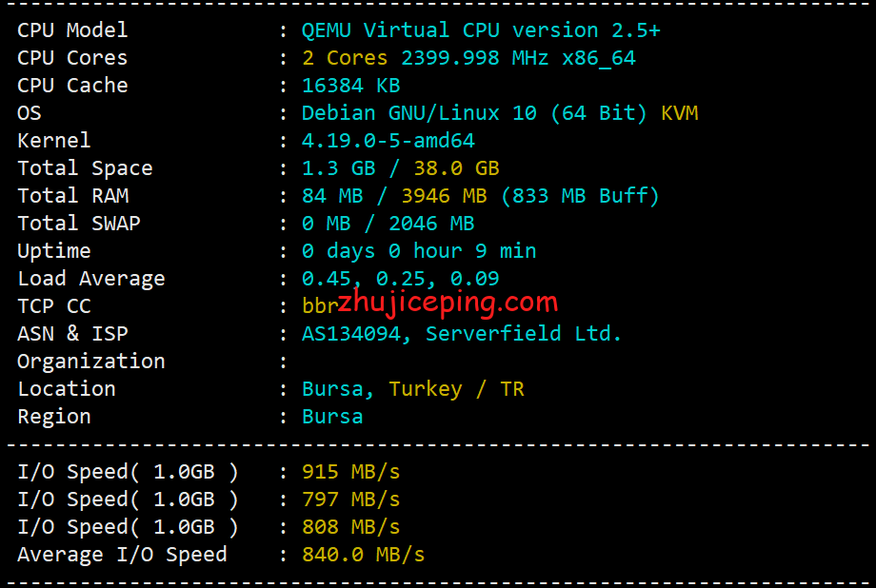
Task: Click 'I/O Speed( 1.0GB )' label beside 915 MB/s
Action: coord(128,472)
